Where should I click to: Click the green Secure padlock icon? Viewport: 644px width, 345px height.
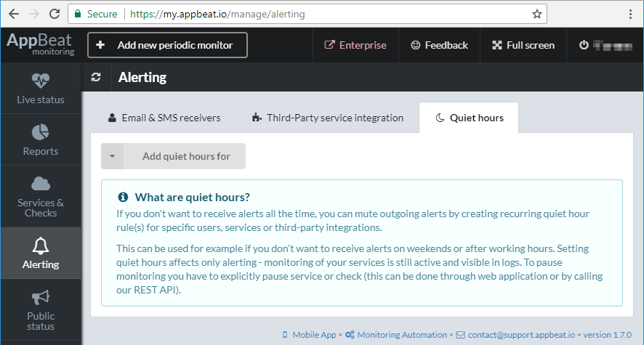pos(78,14)
